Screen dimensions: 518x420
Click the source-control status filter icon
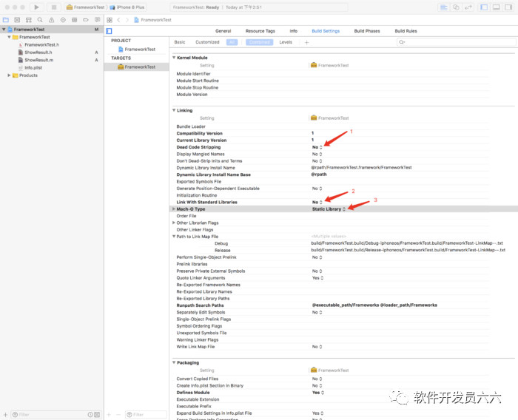click(x=97, y=414)
